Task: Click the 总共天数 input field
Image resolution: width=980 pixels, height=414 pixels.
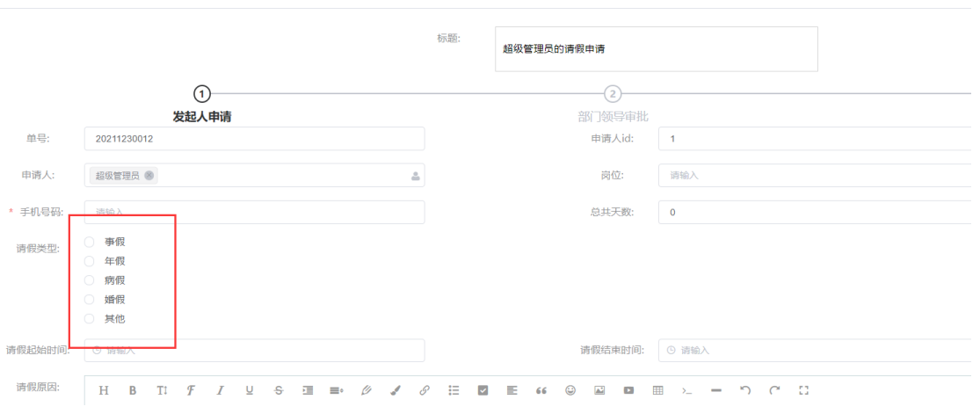Action: coord(818,212)
